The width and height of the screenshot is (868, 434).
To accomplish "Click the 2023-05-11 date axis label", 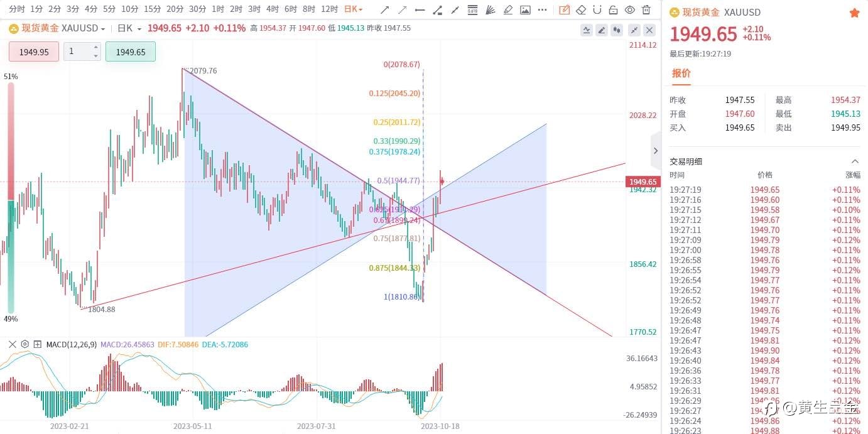I will point(193,426).
